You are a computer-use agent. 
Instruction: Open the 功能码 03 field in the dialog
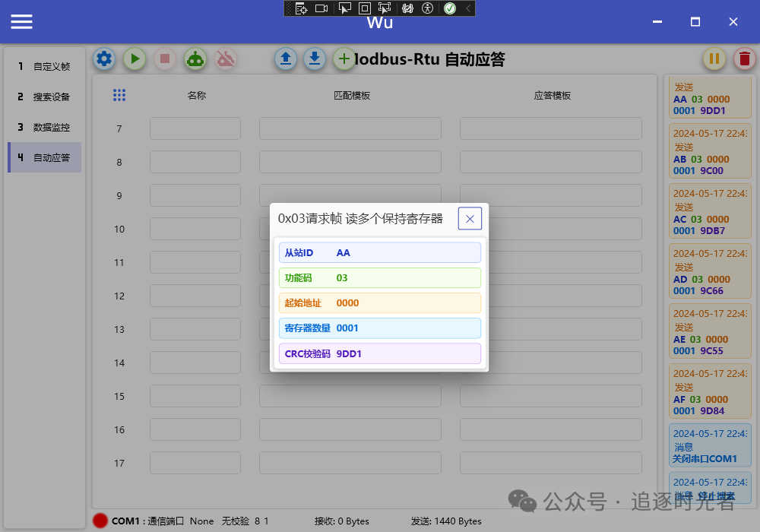pyautogui.click(x=380, y=277)
